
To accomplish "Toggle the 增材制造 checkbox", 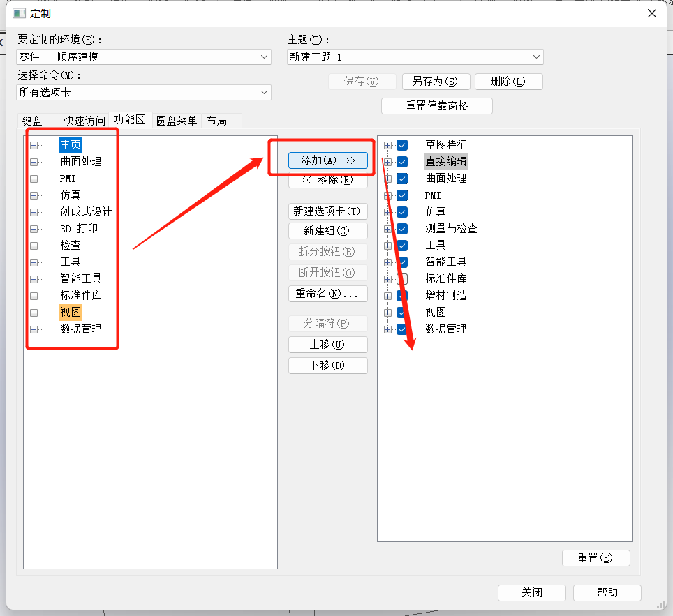I will coord(402,296).
